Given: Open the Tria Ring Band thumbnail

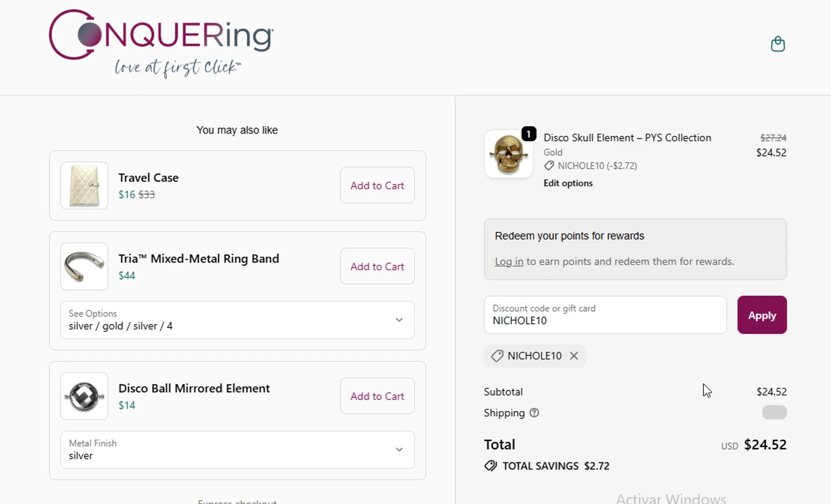Looking at the screenshot, I should pyautogui.click(x=84, y=266).
